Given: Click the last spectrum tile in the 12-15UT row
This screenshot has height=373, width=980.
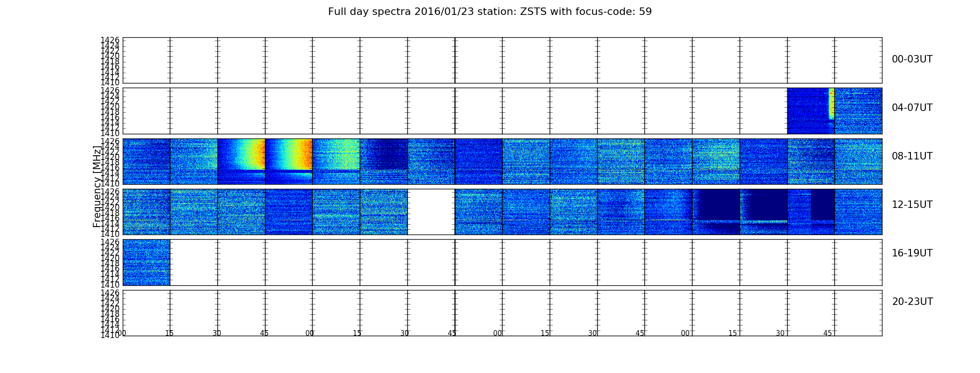Looking at the screenshot, I should [858, 212].
